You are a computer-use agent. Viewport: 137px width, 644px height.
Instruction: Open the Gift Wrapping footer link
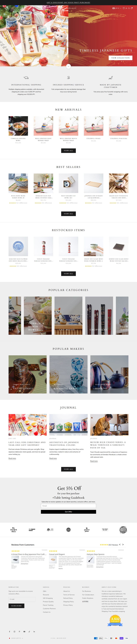[x=48, y=598]
